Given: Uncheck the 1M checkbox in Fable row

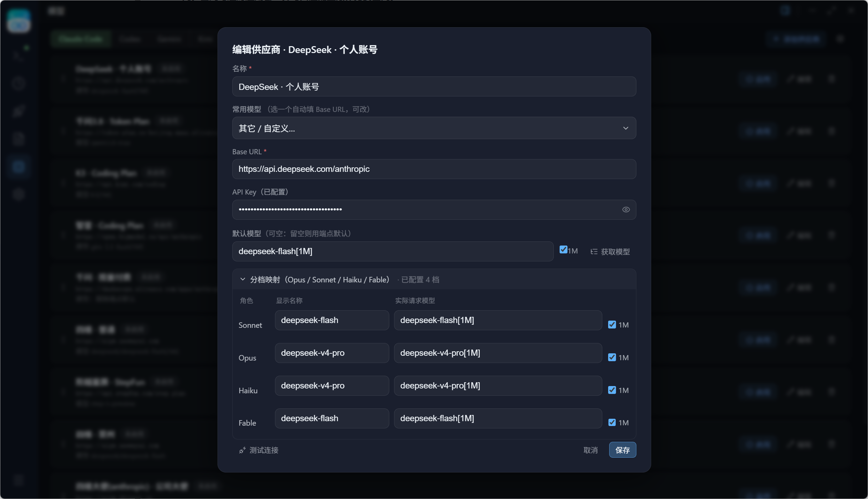Looking at the screenshot, I should tap(612, 423).
